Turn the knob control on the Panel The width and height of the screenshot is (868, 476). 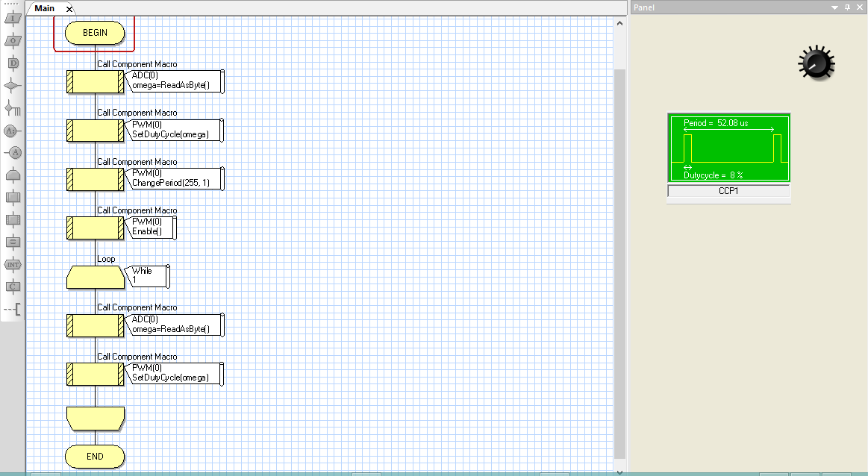pyautogui.click(x=815, y=63)
